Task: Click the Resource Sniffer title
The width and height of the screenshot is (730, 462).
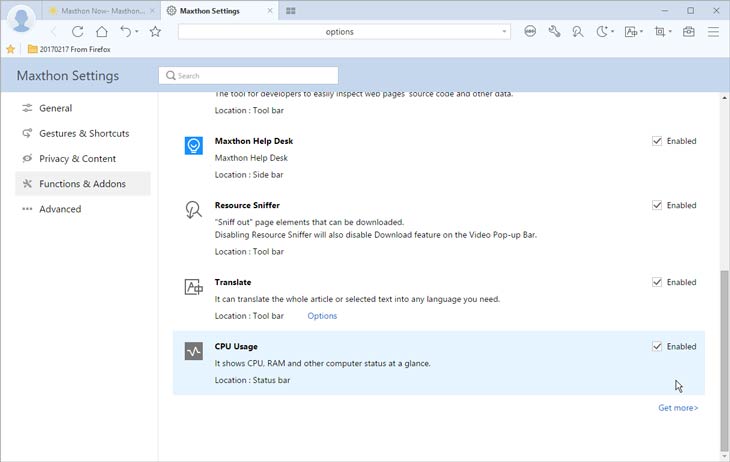Action: click(x=247, y=205)
